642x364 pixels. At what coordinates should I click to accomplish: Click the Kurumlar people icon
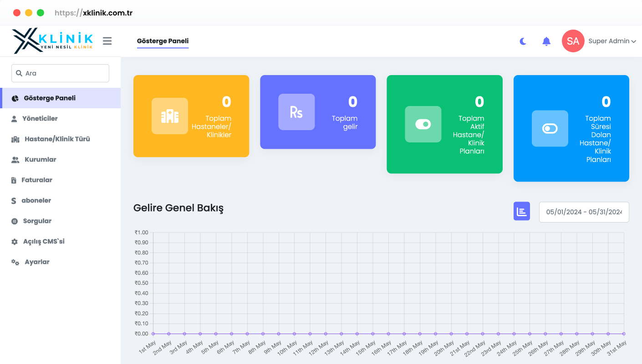tap(15, 160)
